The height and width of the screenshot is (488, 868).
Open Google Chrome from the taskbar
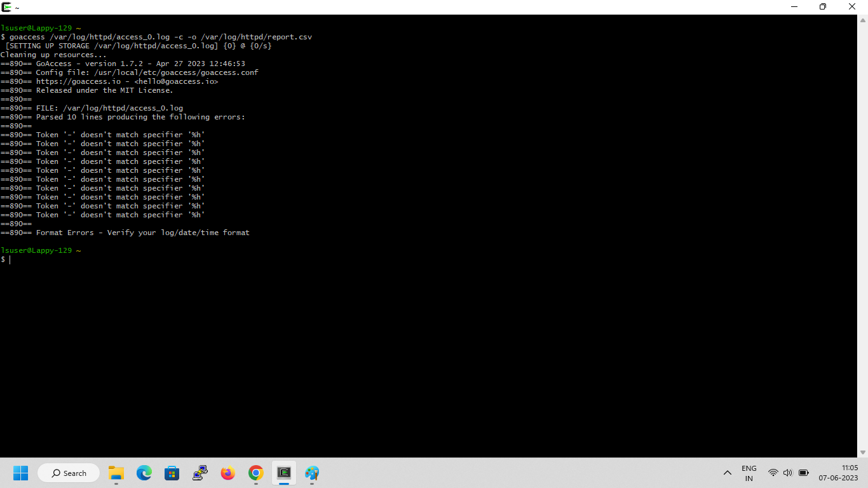255,473
